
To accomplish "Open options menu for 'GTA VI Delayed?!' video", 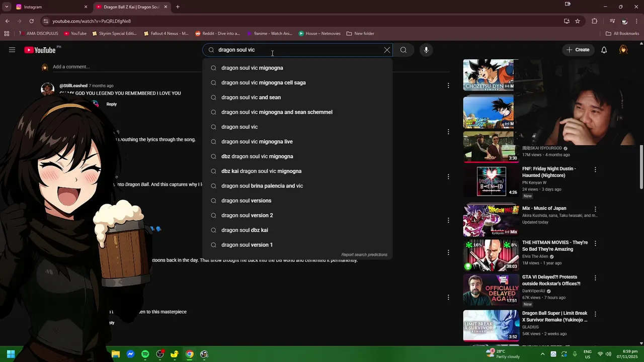I will click(595, 278).
